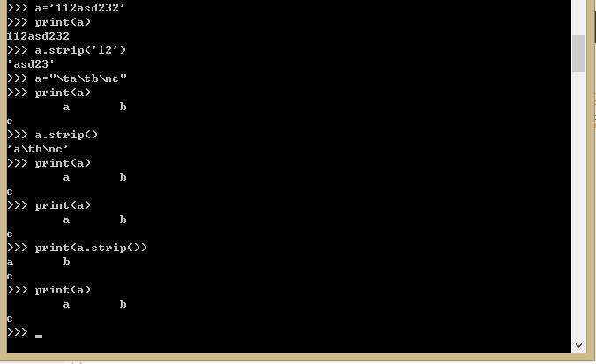
Task: Click the empty scrollbar track below the thumb
Action: tap(578, 205)
